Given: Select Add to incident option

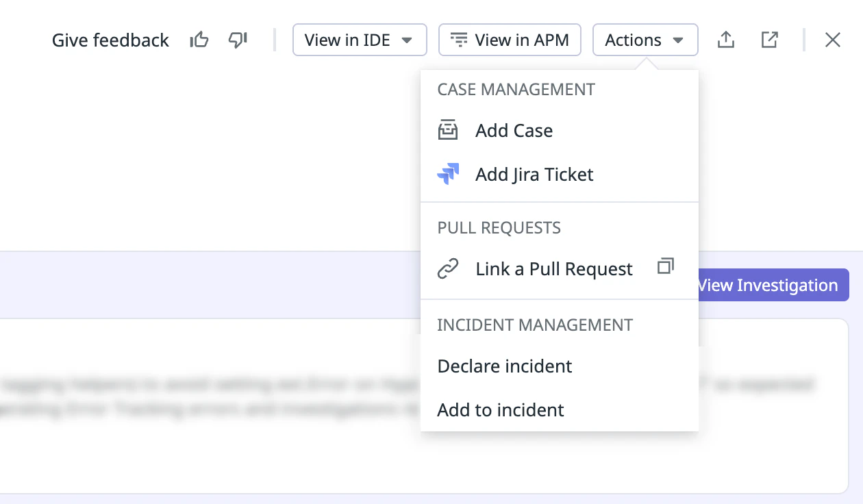Looking at the screenshot, I should (501, 410).
